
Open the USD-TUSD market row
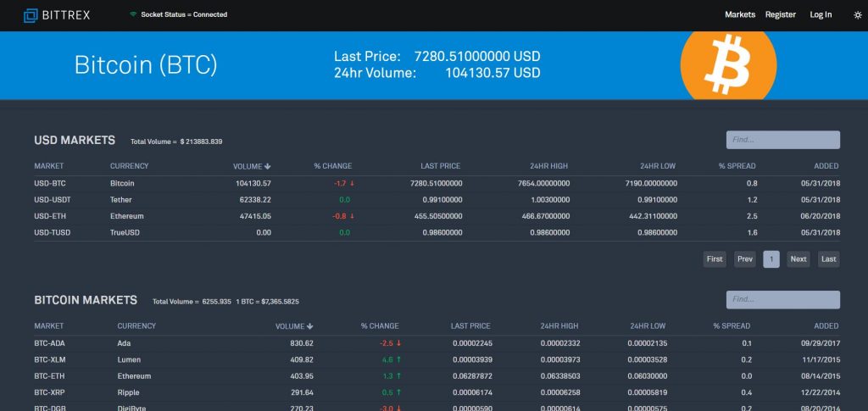(x=437, y=233)
